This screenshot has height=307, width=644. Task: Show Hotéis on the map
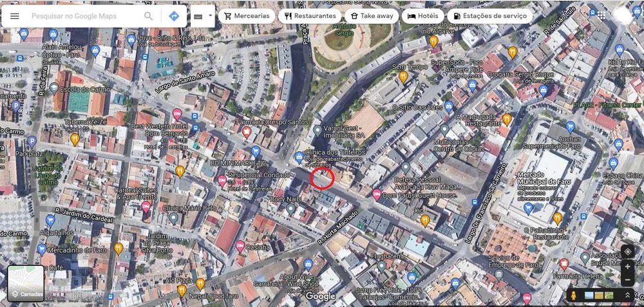point(422,16)
